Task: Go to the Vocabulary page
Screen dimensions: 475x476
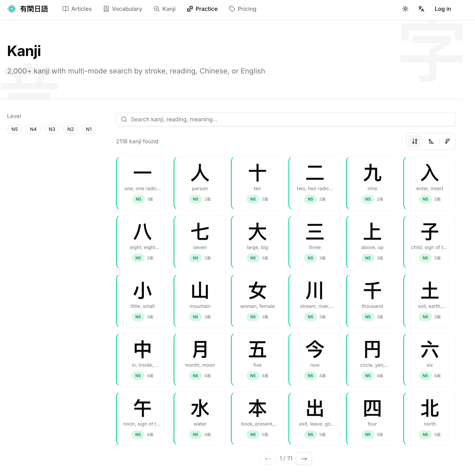Action: pyautogui.click(x=123, y=9)
